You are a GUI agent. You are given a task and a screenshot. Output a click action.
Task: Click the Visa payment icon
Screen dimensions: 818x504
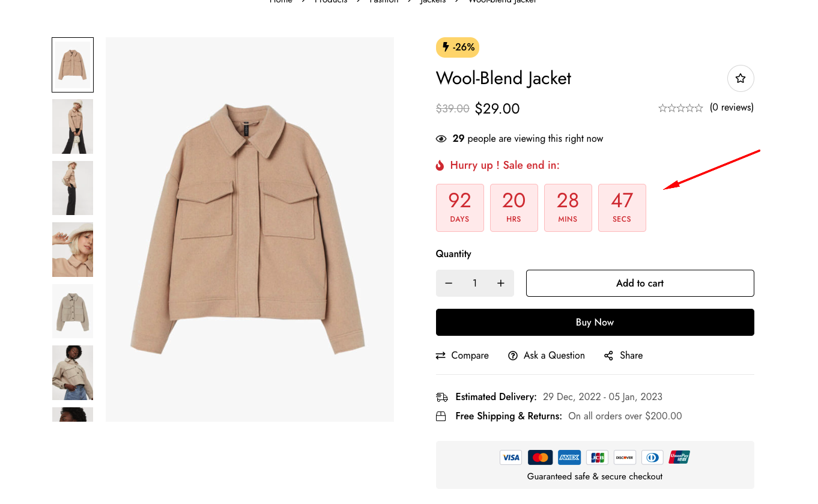pos(511,458)
